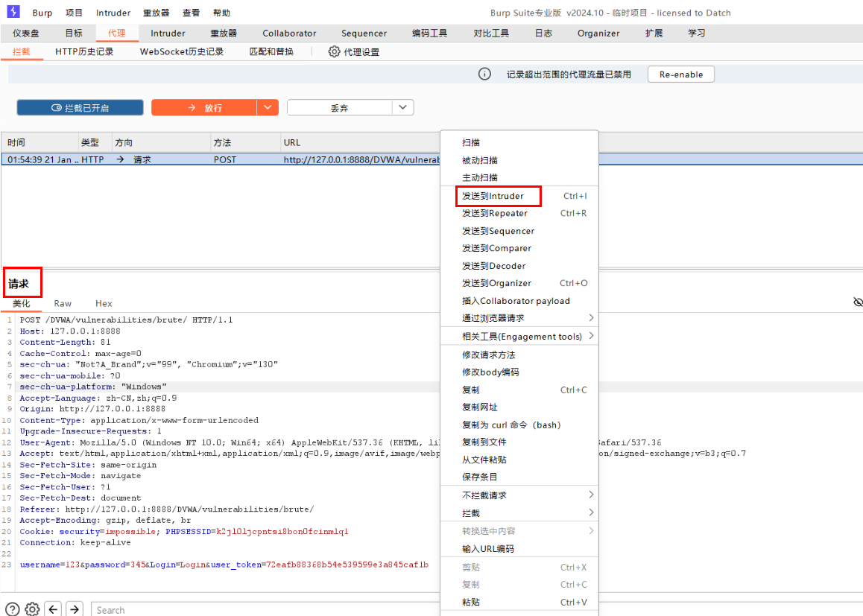Click the Burp Suite logo icon

click(13, 12)
